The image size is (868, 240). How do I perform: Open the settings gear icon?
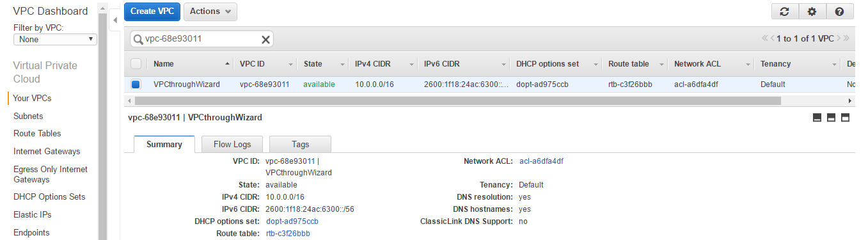tap(812, 12)
